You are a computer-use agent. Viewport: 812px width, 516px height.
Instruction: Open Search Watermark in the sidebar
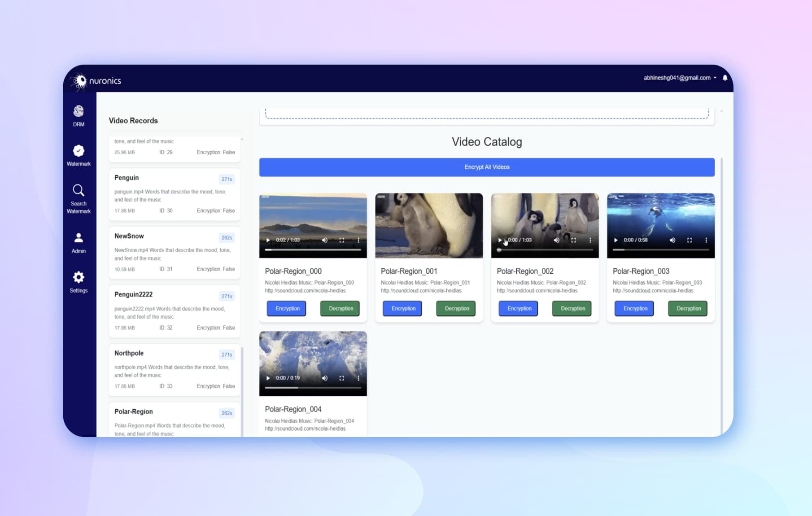[79, 199]
